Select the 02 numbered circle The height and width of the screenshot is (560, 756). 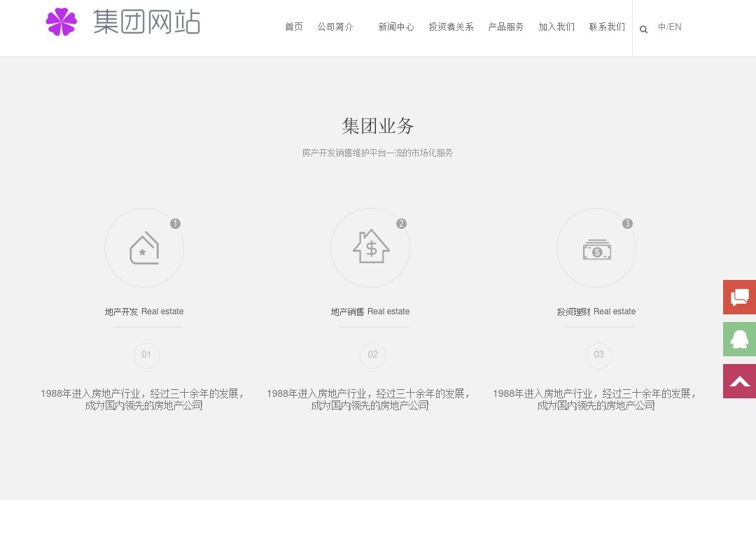(x=372, y=355)
